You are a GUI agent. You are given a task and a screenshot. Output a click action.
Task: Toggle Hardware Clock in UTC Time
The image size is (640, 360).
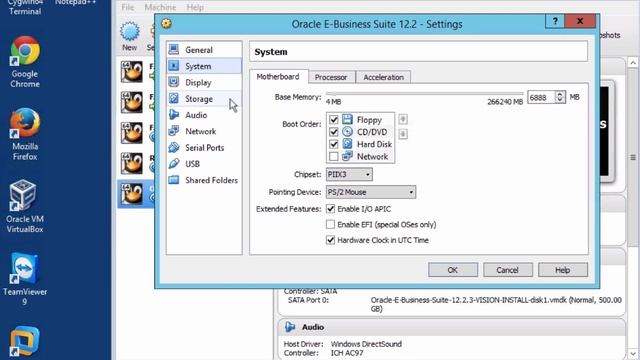tap(330, 240)
